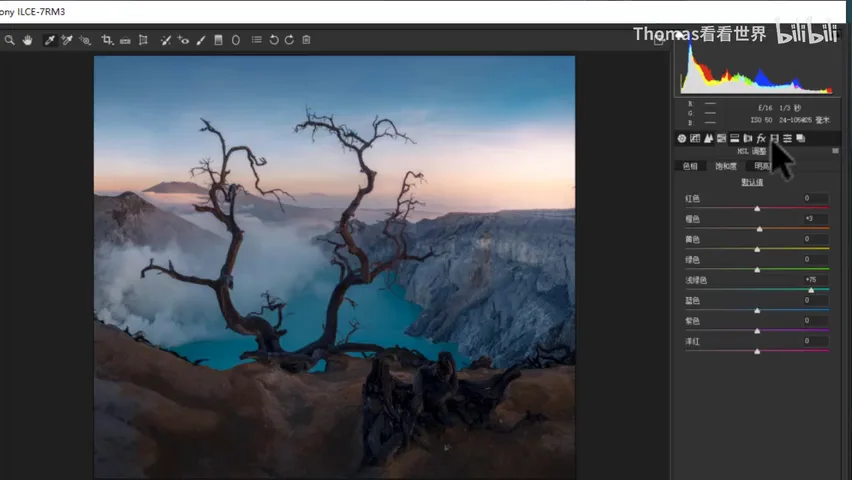Select the Hand tool

coord(27,40)
